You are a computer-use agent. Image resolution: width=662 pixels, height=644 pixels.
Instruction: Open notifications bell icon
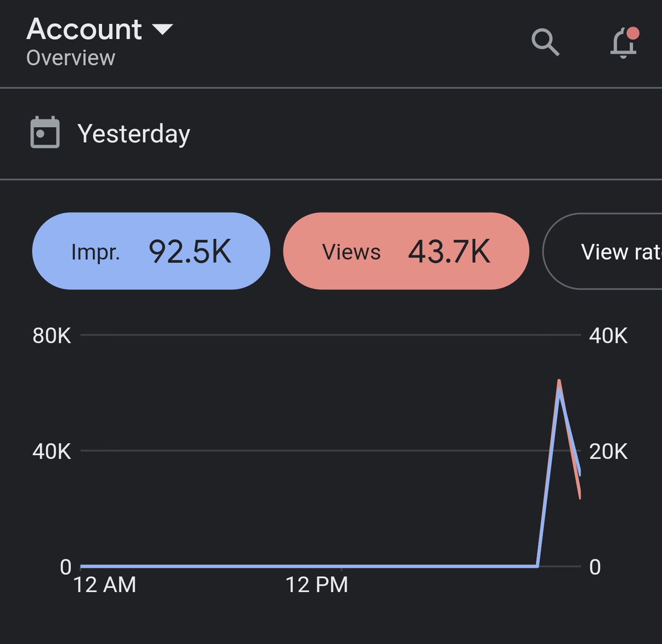[624, 42]
